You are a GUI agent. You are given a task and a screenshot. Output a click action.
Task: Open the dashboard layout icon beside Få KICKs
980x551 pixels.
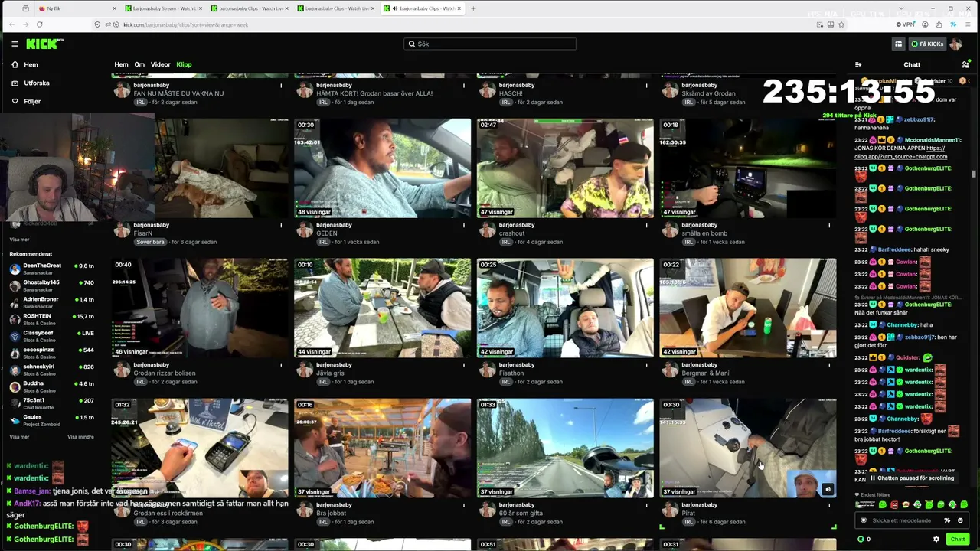pyautogui.click(x=898, y=44)
